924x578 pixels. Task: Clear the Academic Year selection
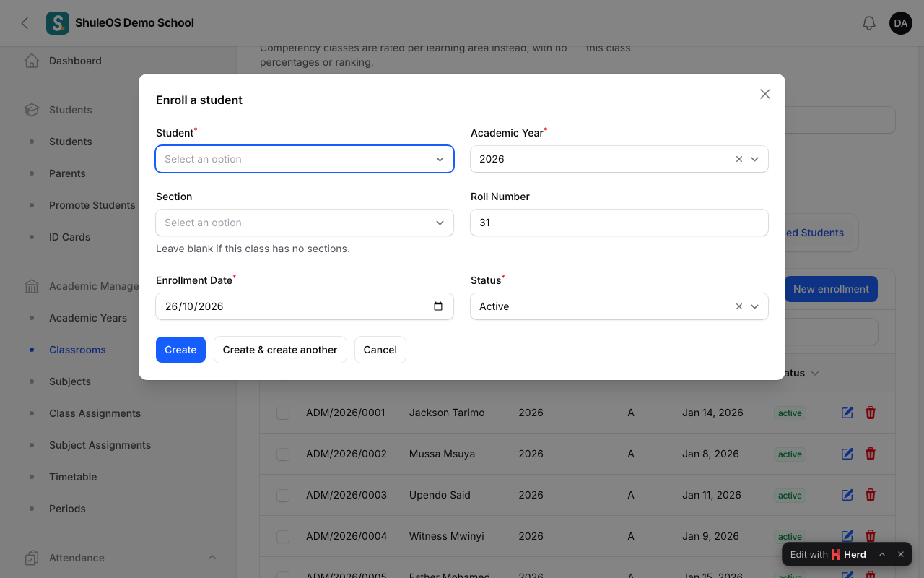pos(739,159)
